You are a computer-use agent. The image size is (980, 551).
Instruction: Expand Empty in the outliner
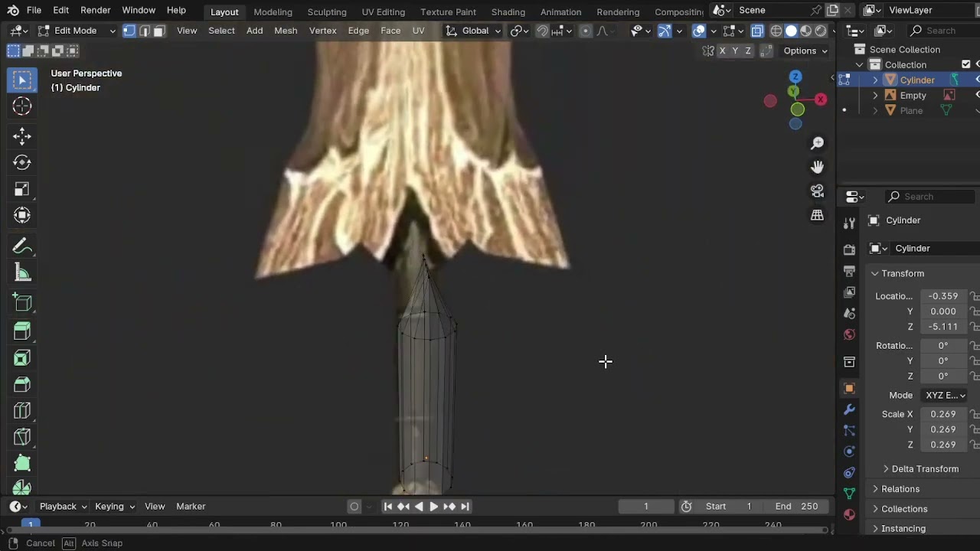point(875,96)
